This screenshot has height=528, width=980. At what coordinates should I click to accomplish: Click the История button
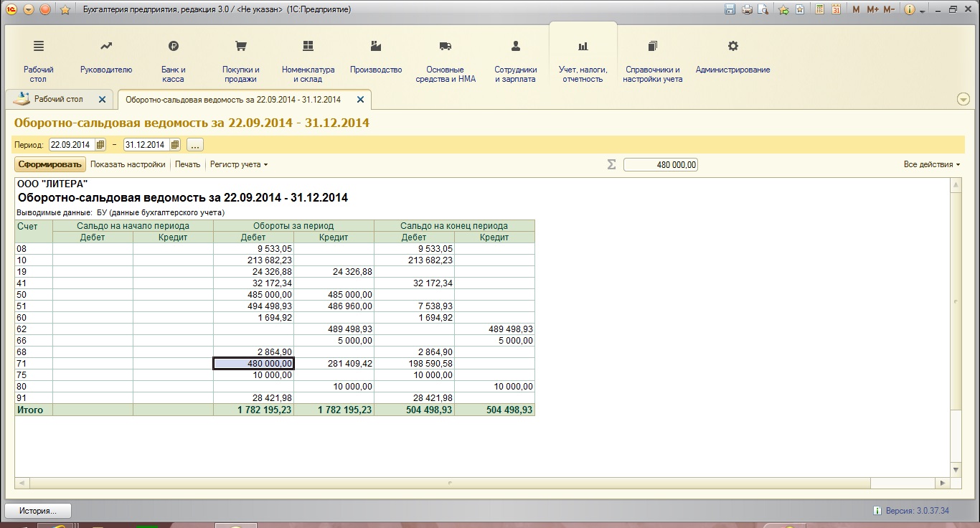point(39,511)
